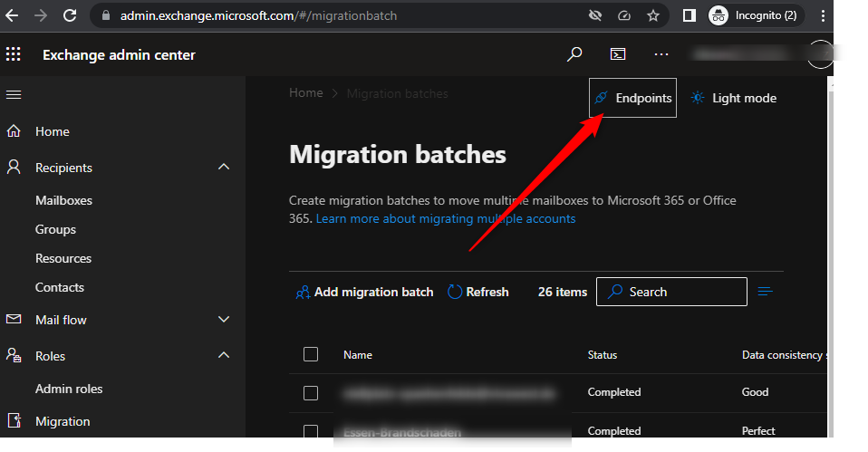Click the Recipients person icon
This screenshot has width=868, height=452.
point(14,167)
